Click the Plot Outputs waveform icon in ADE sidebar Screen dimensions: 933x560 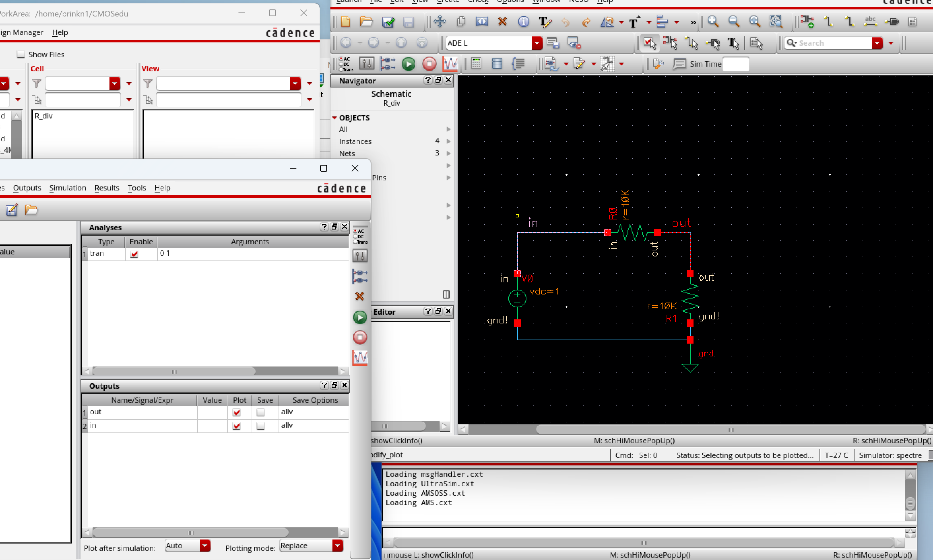(360, 357)
